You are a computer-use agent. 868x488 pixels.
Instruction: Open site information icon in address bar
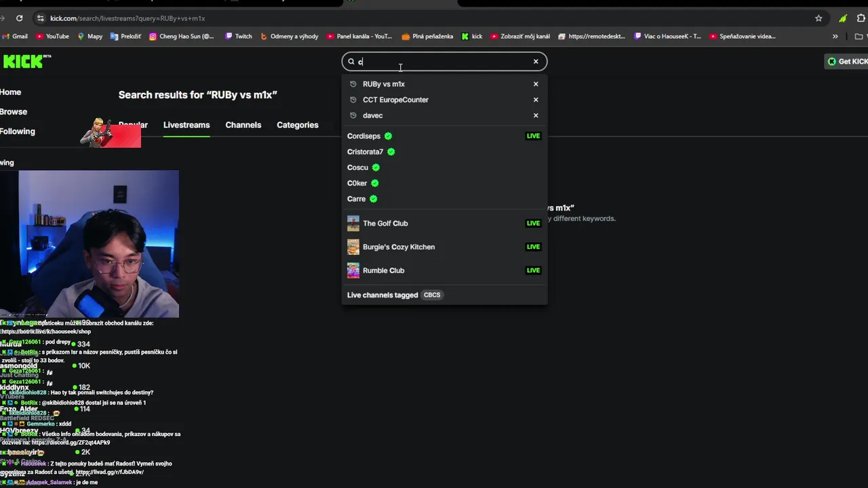[x=41, y=18]
